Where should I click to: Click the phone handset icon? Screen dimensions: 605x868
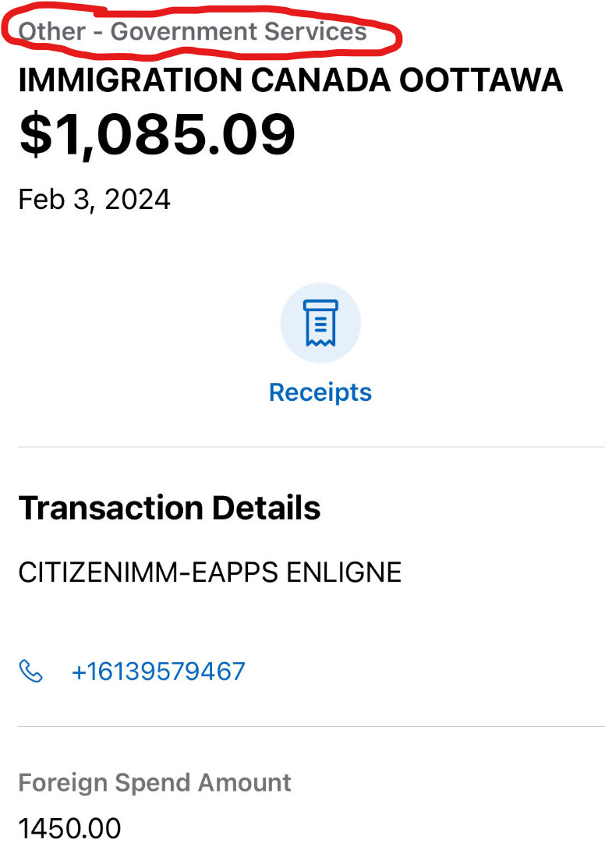[x=30, y=671]
